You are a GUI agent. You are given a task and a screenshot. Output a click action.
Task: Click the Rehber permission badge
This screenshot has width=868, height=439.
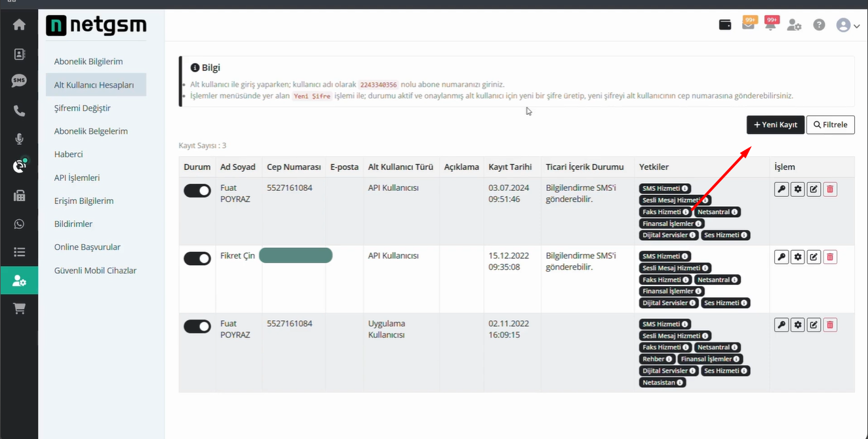click(658, 359)
